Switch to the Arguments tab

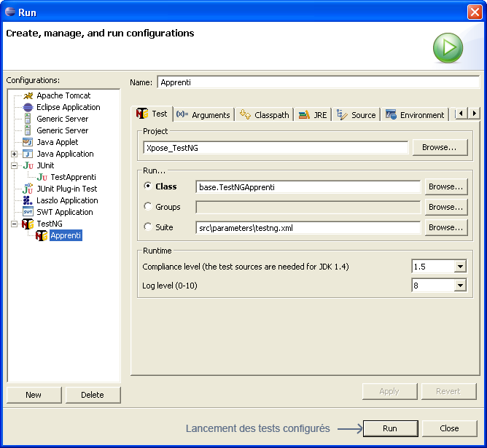point(203,114)
